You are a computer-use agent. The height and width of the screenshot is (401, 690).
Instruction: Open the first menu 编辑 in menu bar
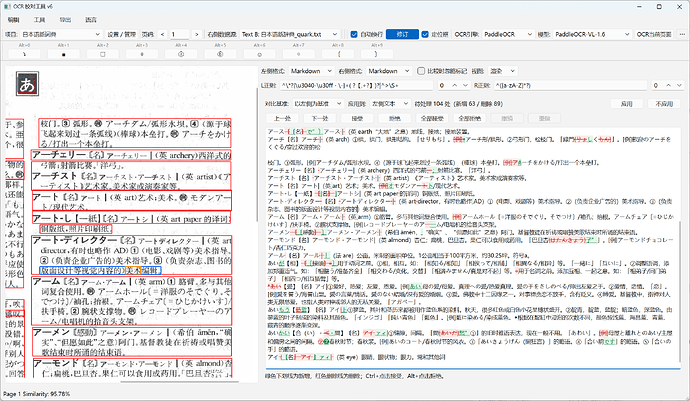[14, 20]
